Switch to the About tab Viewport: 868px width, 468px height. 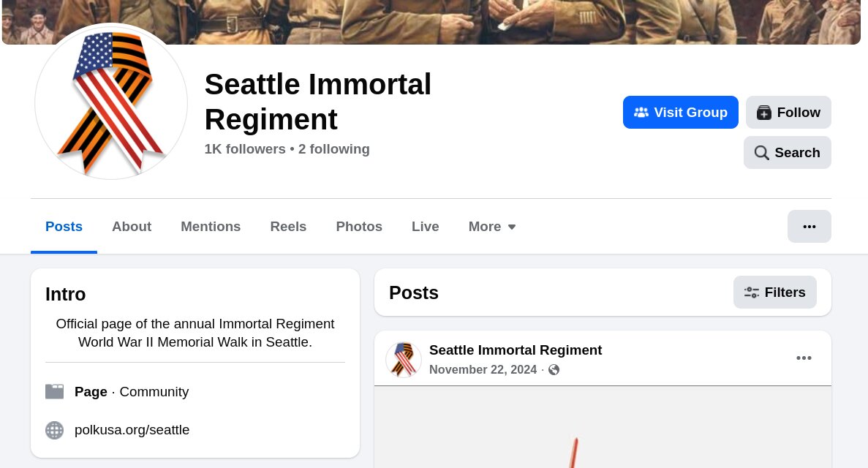pyautogui.click(x=132, y=227)
